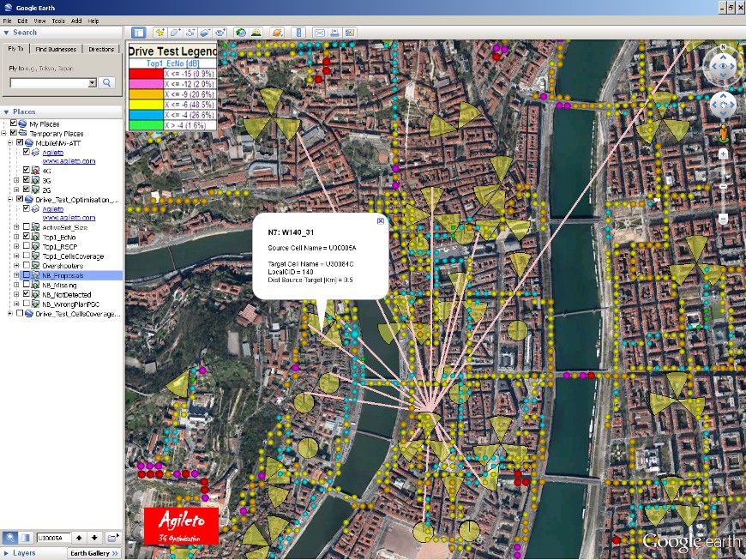Toggle the sunlight across landscape icon
The width and height of the screenshot is (746, 560).
click(256, 33)
